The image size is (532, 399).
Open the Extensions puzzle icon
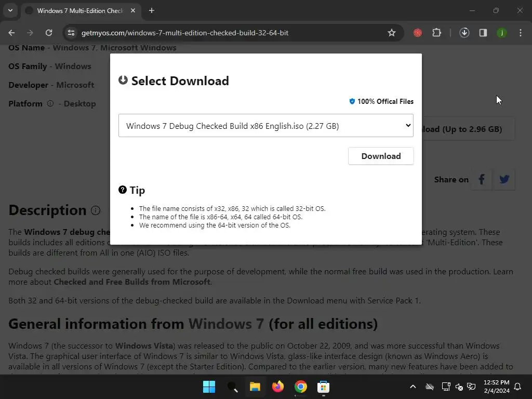[436, 33]
